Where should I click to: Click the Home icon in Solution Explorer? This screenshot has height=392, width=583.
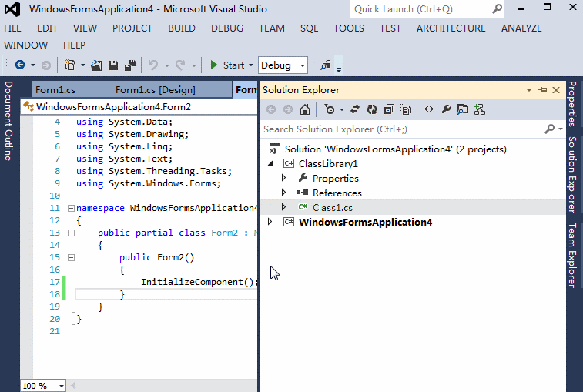point(305,109)
